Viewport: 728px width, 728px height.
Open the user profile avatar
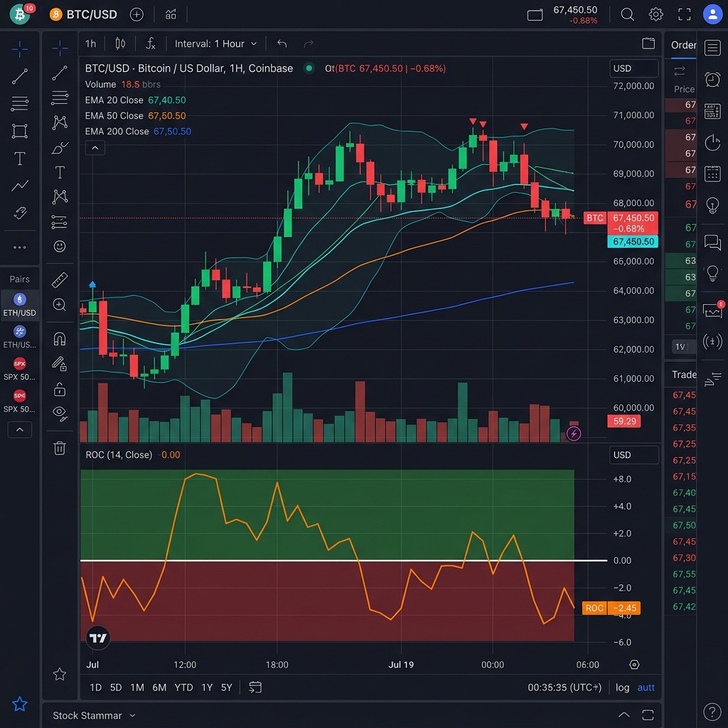[x=712, y=14]
